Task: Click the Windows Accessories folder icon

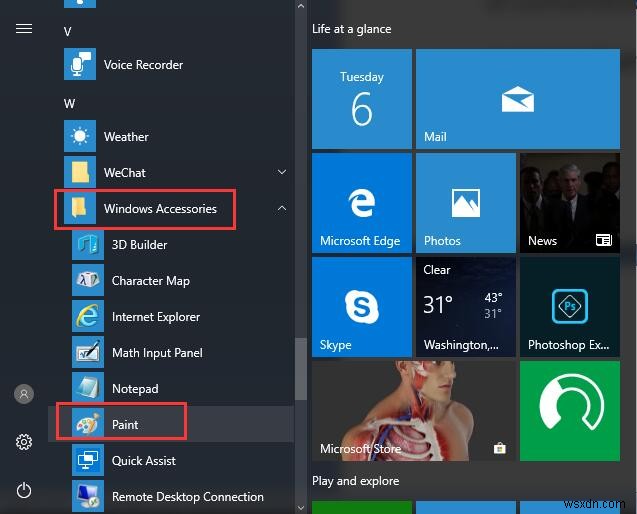Action: [x=80, y=208]
